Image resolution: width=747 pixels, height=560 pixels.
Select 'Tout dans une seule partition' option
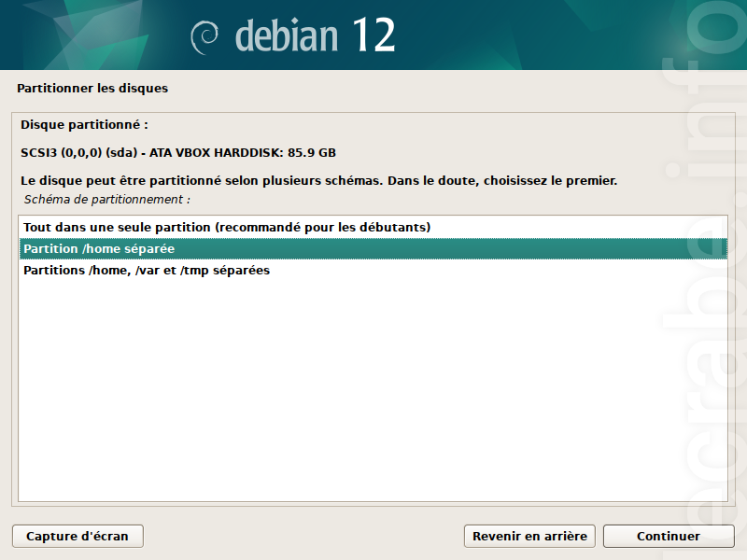tap(373, 227)
